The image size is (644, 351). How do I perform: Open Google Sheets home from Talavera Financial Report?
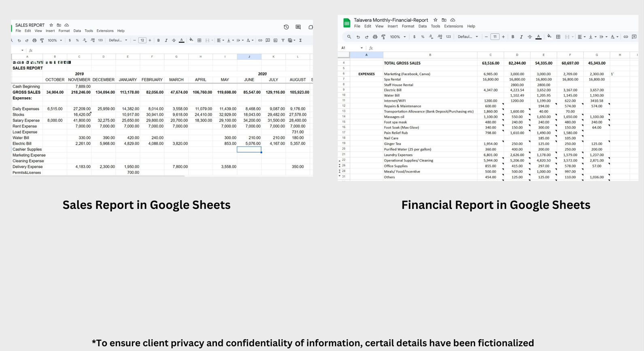tap(347, 23)
